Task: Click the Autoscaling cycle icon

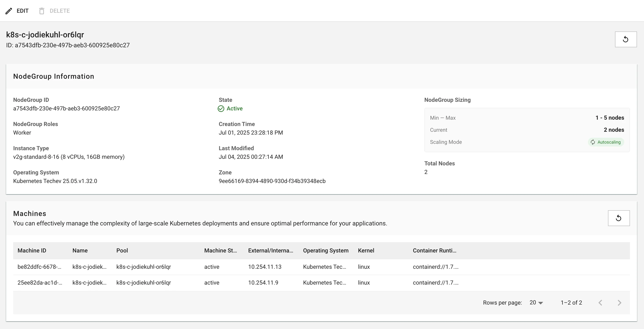Action: [593, 142]
